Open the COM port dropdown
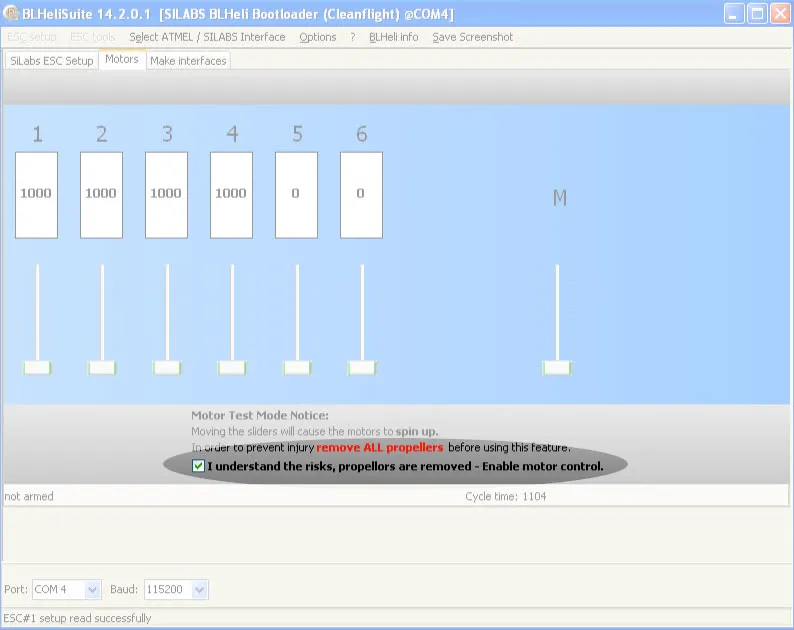Image resolution: width=794 pixels, height=630 pixels. (x=92, y=590)
